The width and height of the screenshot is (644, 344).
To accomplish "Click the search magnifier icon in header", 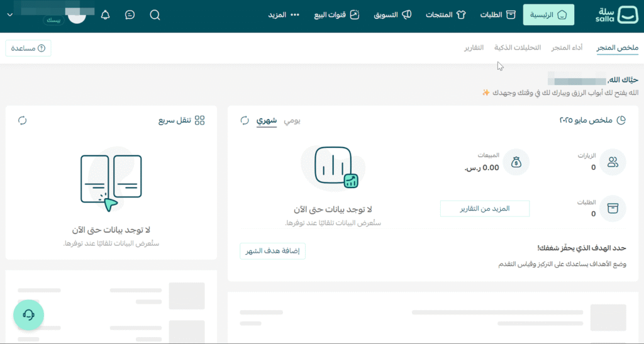I will (x=155, y=14).
